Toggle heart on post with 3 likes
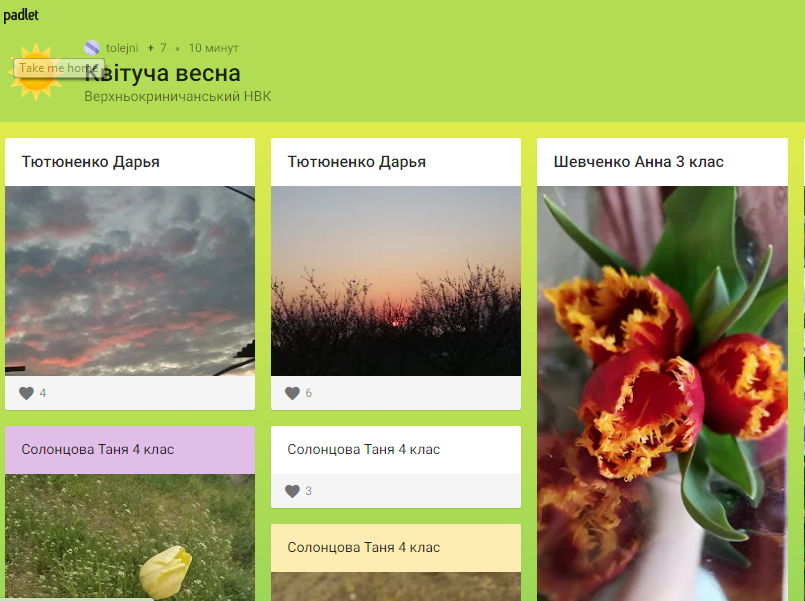This screenshot has width=805, height=601. pyautogui.click(x=292, y=491)
